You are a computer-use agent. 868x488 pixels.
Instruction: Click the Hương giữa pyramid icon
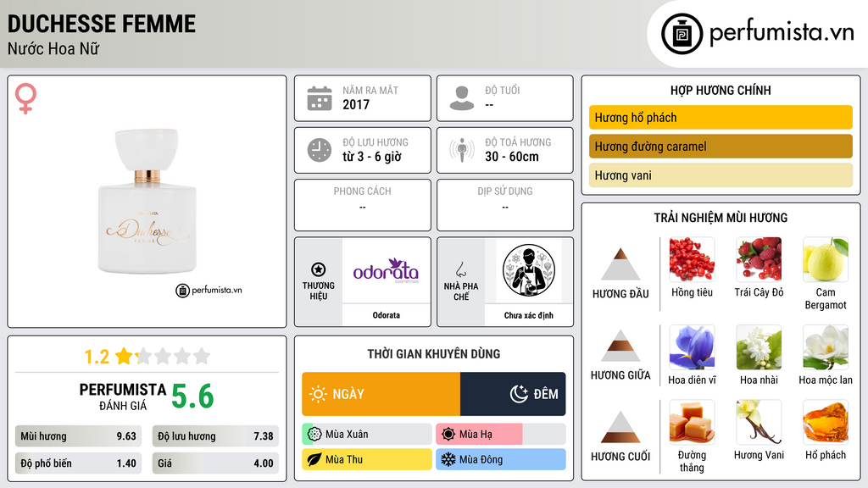click(x=620, y=346)
